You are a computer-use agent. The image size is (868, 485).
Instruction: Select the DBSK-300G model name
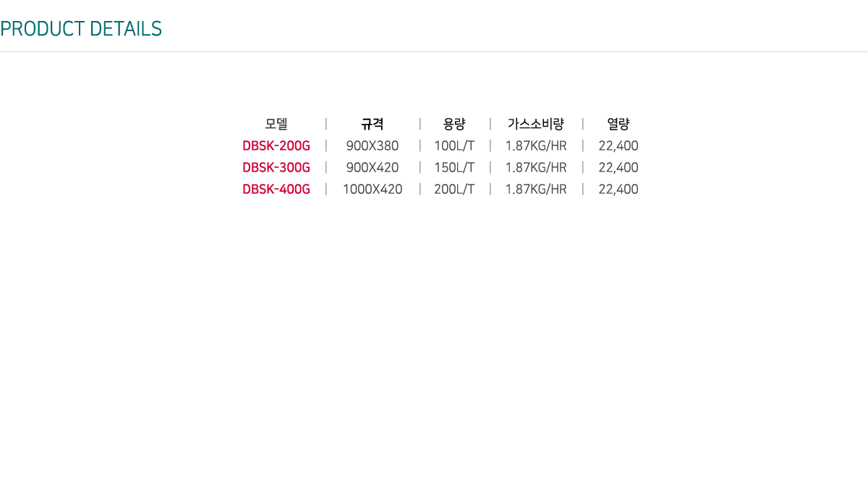coord(276,168)
